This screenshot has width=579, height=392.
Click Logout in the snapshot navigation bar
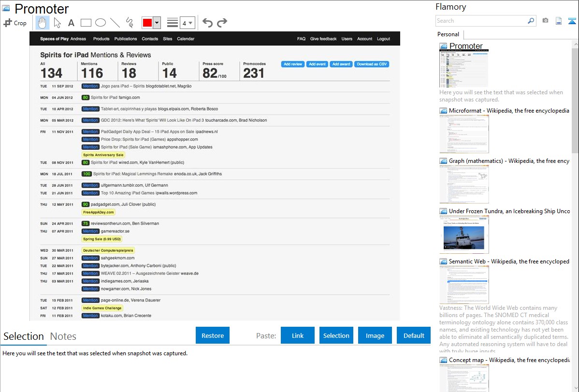[x=383, y=39]
